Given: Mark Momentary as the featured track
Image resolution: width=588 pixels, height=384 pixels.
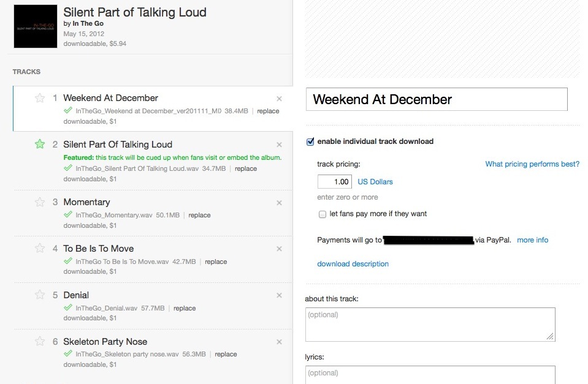Looking at the screenshot, I should click(40, 202).
